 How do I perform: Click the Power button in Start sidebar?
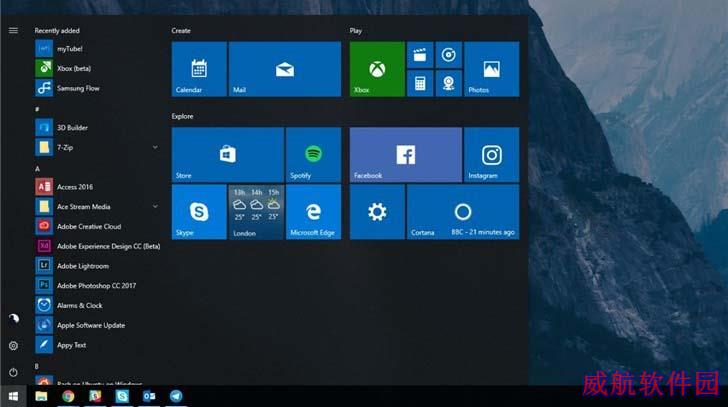(13, 372)
